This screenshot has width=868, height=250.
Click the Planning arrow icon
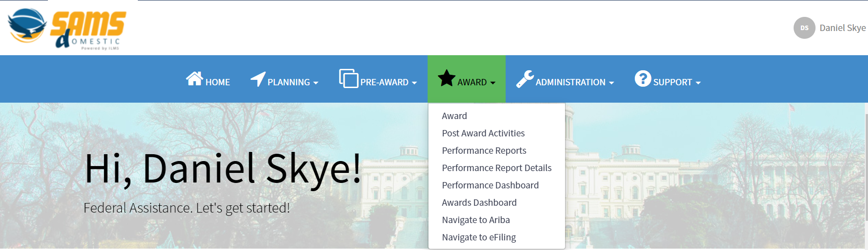(x=258, y=79)
